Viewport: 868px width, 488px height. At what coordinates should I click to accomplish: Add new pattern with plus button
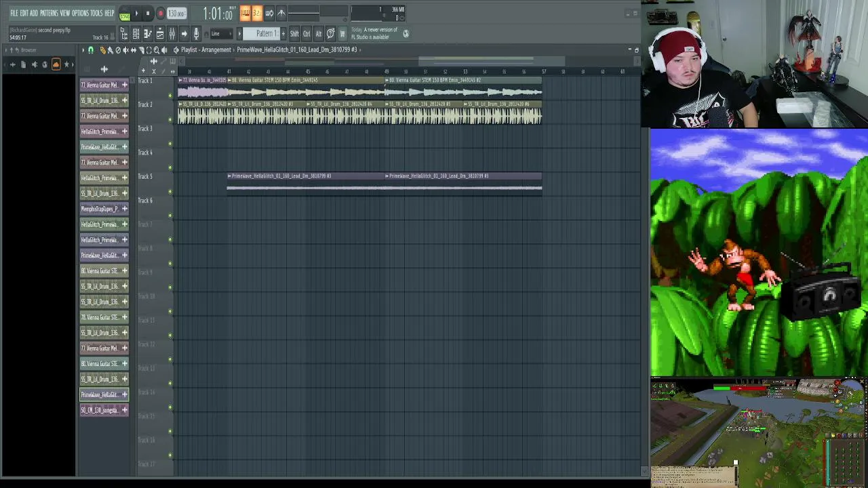[x=283, y=34]
